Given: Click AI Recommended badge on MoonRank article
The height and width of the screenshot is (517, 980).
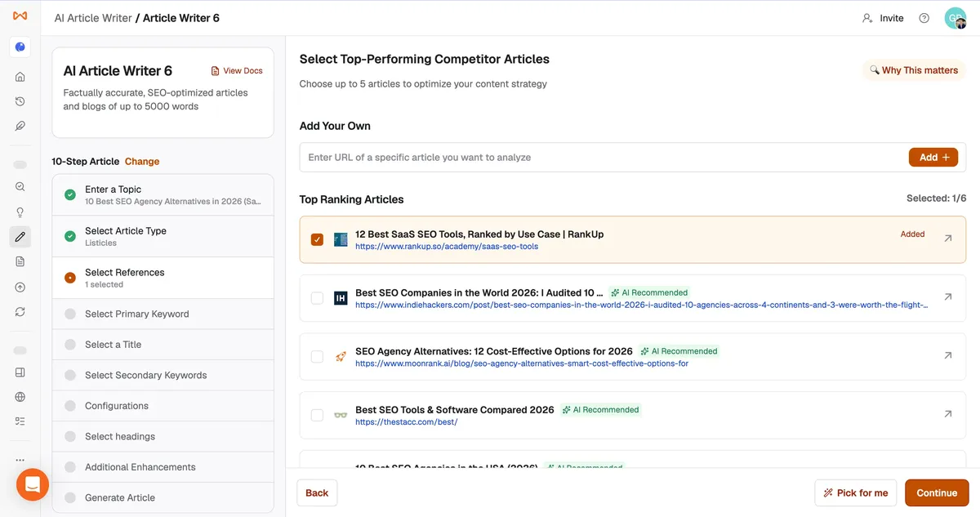Looking at the screenshot, I should pyautogui.click(x=679, y=351).
